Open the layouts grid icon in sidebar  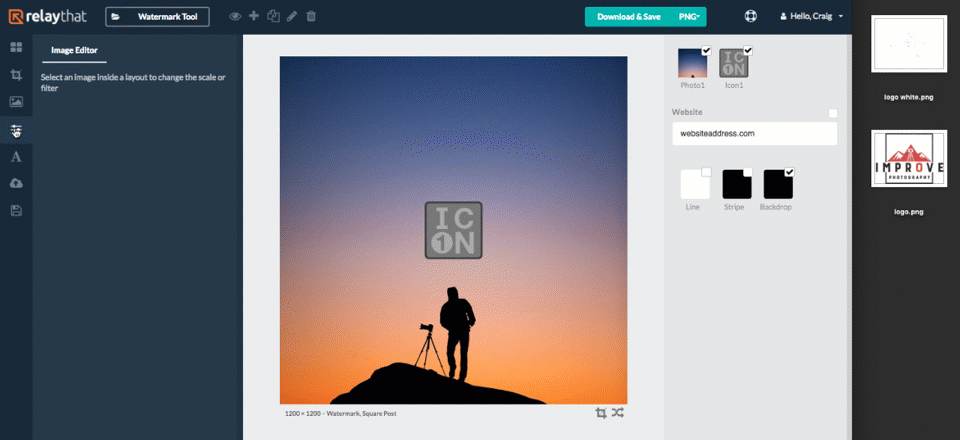(17, 47)
